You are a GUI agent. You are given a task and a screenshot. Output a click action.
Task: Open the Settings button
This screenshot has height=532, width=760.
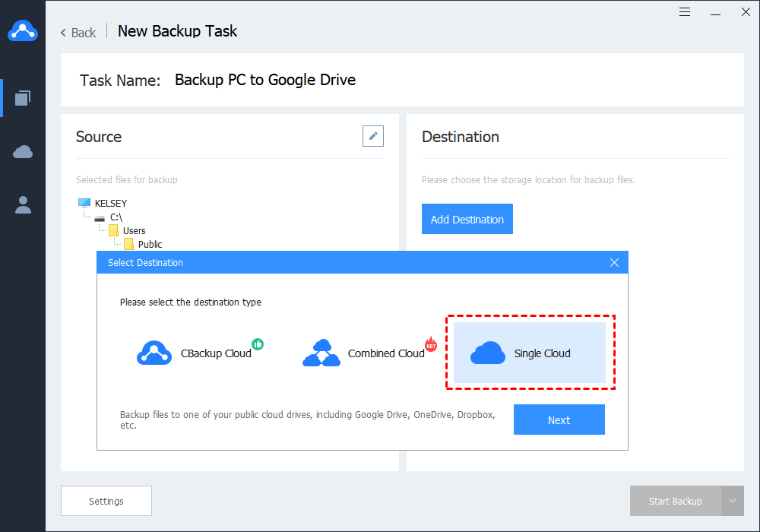pyautogui.click(x=106, y=501)
